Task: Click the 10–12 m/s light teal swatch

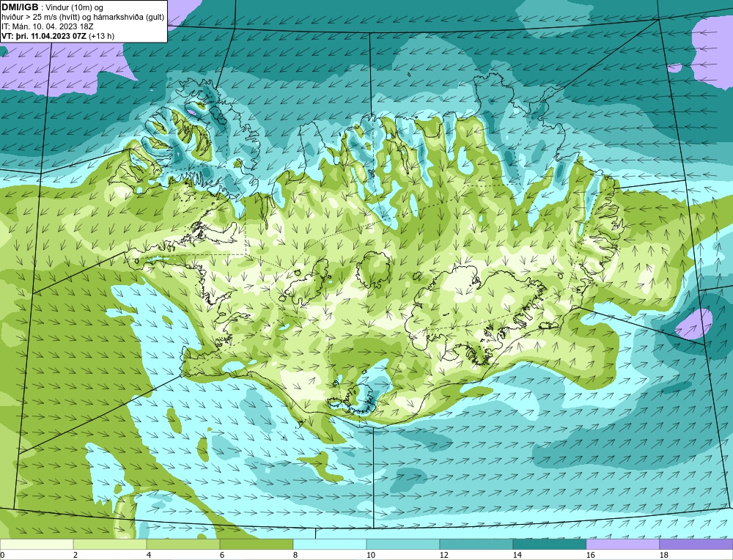Action: point(403,544)
